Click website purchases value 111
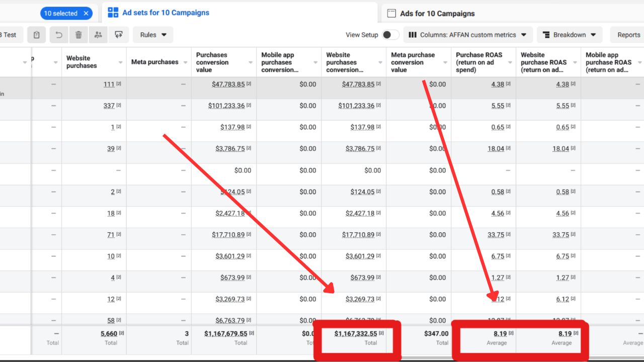The width and height of the screenshot is (644, 362). pyautogui.click(x=109, y=84)
